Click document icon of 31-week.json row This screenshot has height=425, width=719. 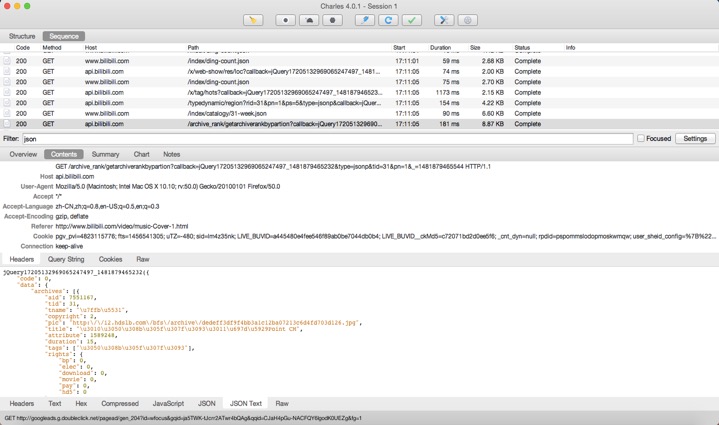point(7,113)
